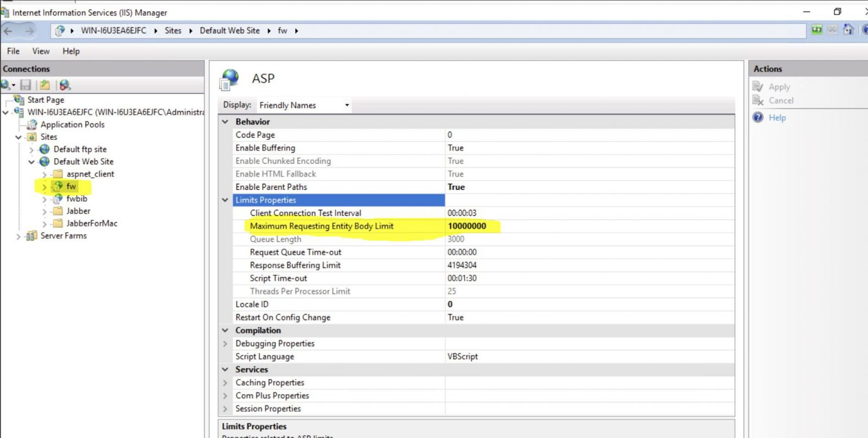Click the Up folder icon in Connections toolbar
868x438 pixels.
click(x=44, y=85)
